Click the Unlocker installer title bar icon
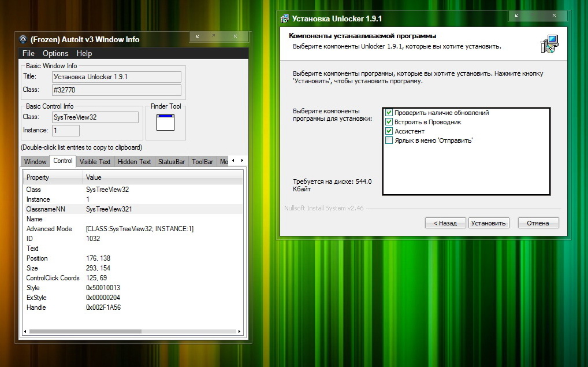 click(x=285, y=18)
